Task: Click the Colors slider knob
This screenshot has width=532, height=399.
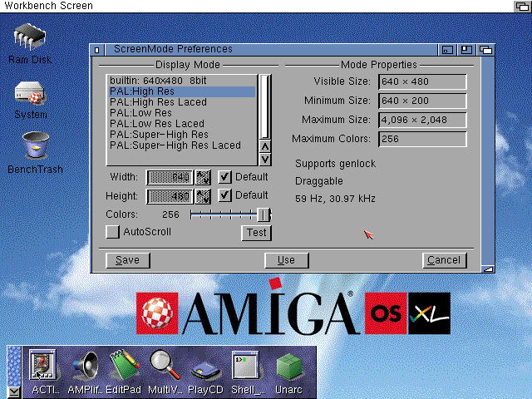Action: [x=264, y=214]
